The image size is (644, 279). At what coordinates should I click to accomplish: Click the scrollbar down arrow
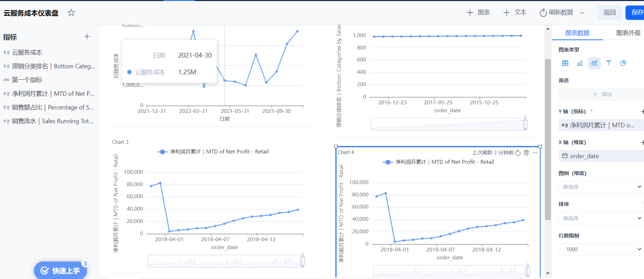[548, 274]
